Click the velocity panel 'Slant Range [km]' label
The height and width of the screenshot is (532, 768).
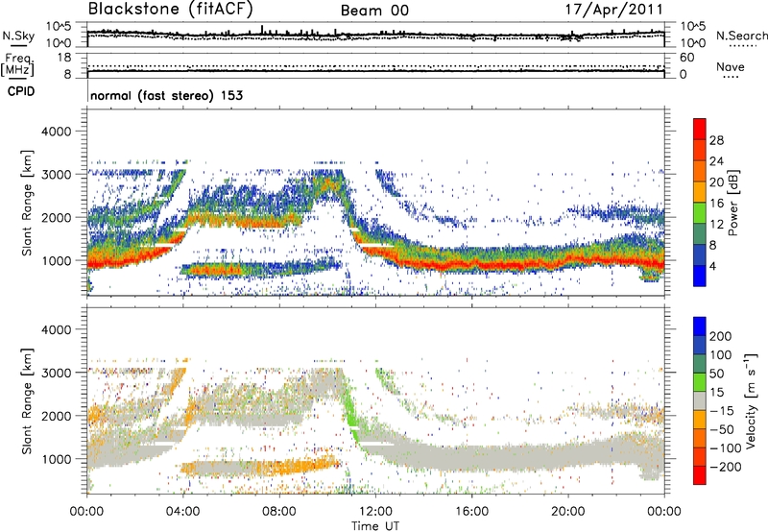point(27,400)
